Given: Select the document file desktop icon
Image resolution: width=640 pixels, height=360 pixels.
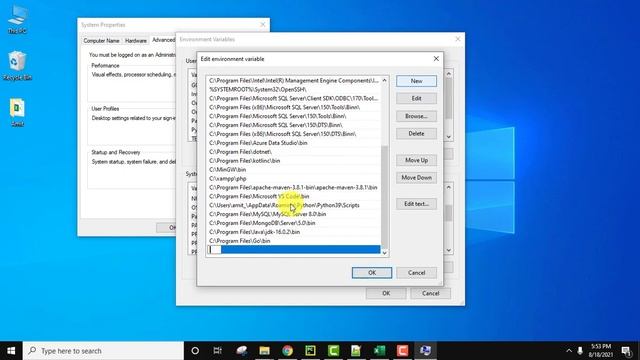Looking at the screenshot, I should tap(17, 113).
